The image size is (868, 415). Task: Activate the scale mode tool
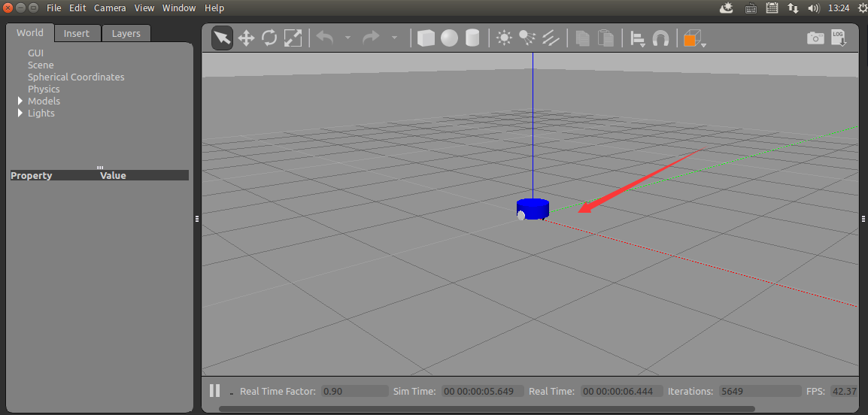(293, 38)
